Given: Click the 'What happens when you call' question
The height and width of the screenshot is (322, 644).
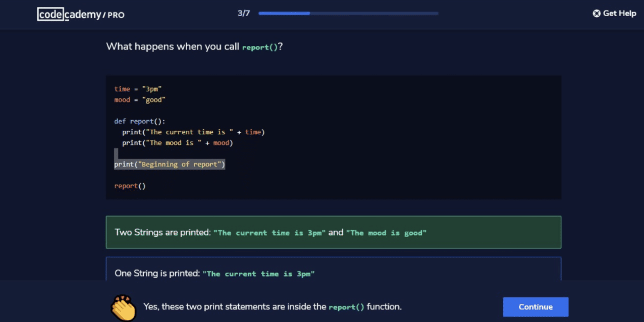Looking at the screenshot, I should pos(194,47).
